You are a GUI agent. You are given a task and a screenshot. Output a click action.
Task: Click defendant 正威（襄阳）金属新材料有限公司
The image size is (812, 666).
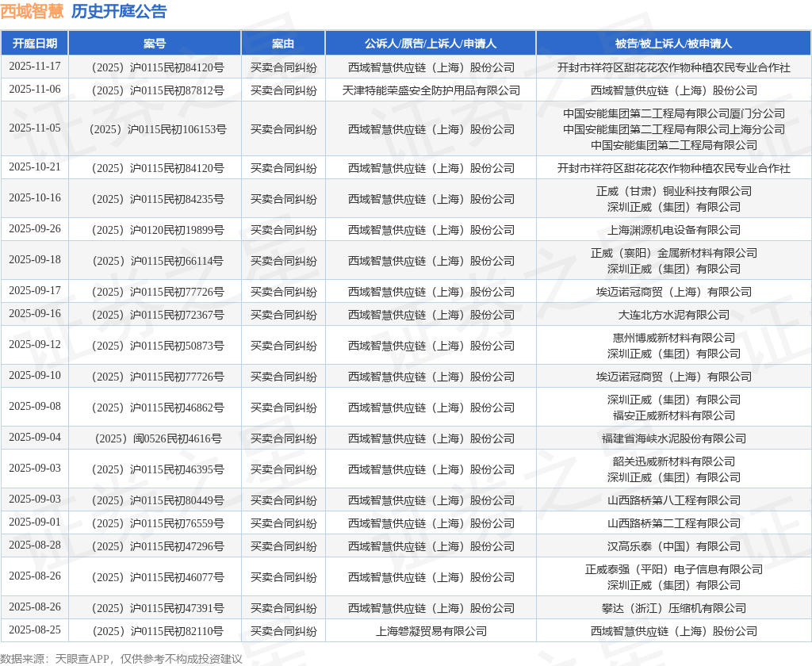(x=674, y=253)
